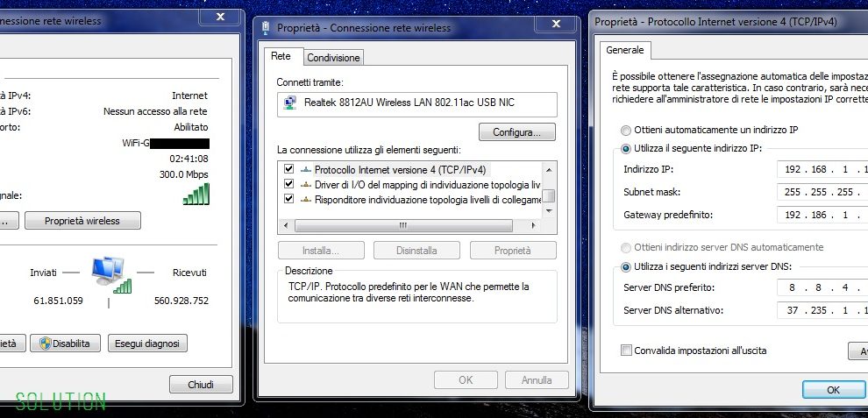Close the Proprietà Connessione rete wireless window
This screenshot has height=418, width=868.
(x=556, y=24)
